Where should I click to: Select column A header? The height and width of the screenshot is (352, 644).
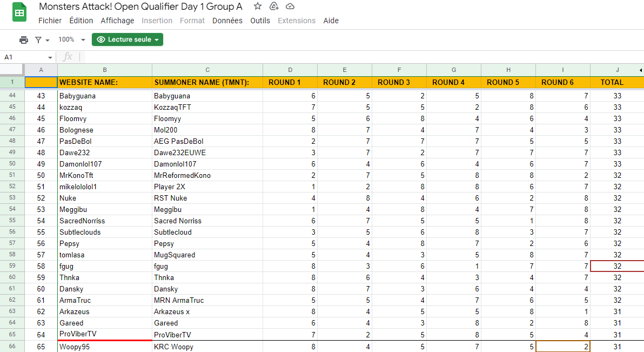pos(41,70)
